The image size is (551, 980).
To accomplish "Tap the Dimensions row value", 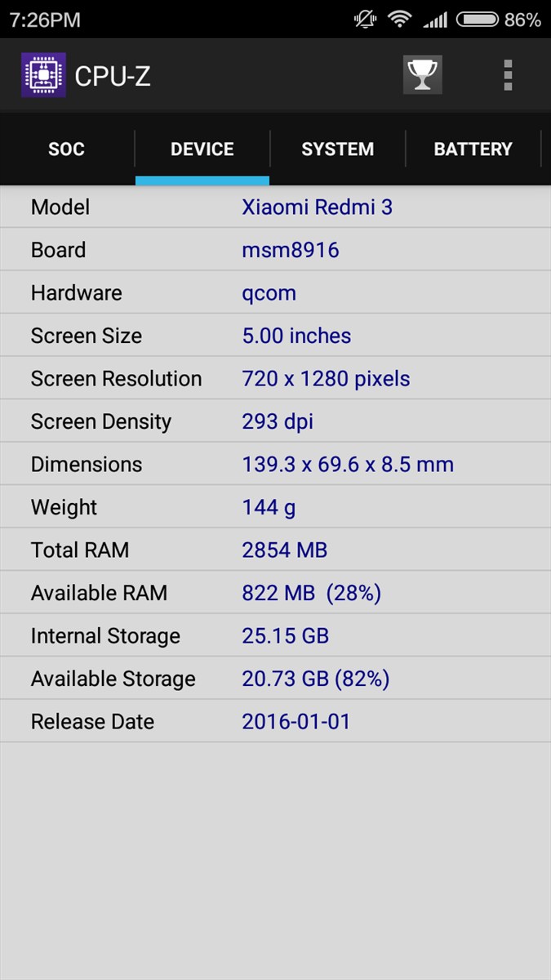I will pos(347,465).
